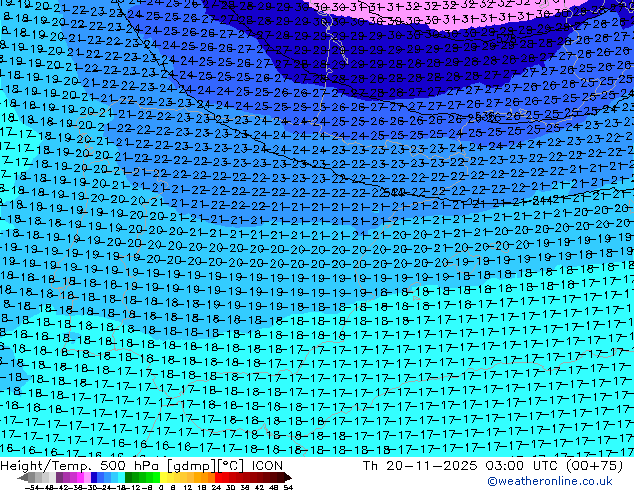Click the "-54" label on the scale
This screenshot has width=634, height=490.
coord(32,487)
